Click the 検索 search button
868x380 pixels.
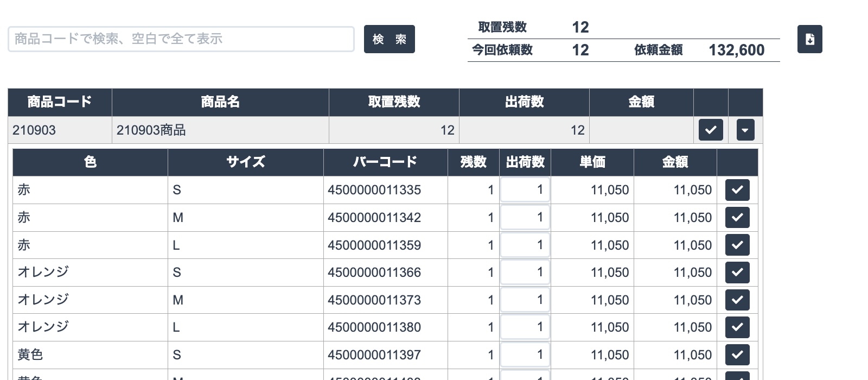389,39
